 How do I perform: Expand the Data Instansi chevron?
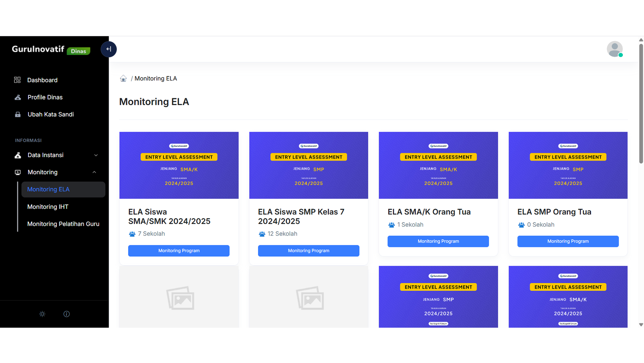pos(96,155)
